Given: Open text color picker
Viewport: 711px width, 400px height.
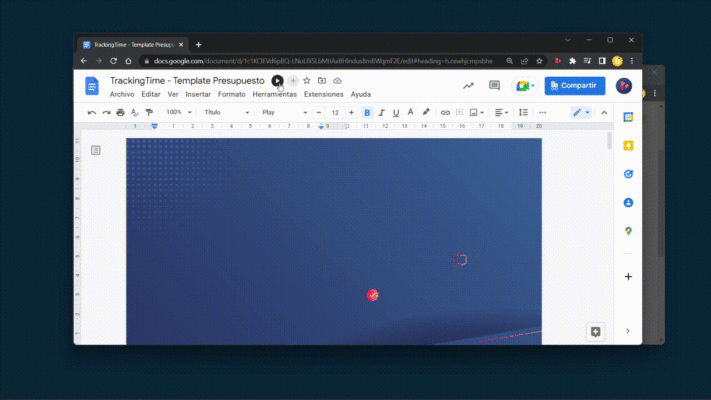Looking at the screenshot, I should pos(410,112).
